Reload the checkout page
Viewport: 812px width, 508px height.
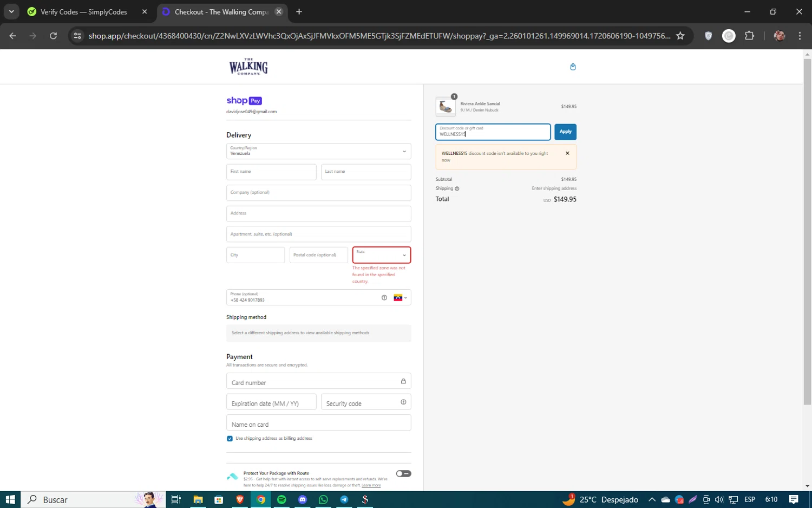point(53,36)
